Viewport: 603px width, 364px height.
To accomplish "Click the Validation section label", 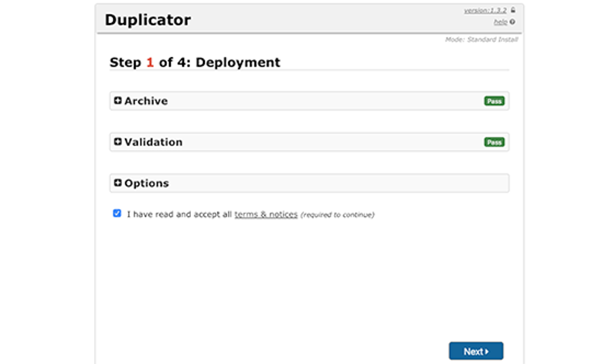I will pyautogui.click(x=154, y=142).
